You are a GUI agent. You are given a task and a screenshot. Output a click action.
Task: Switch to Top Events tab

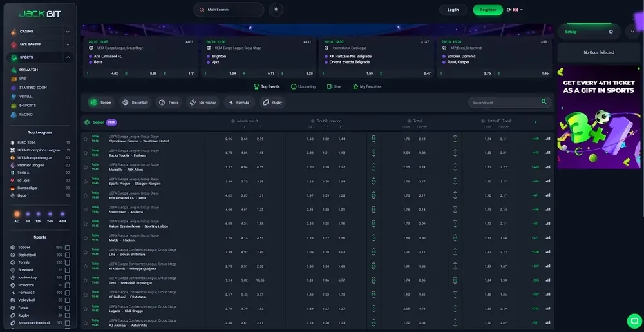267,86
